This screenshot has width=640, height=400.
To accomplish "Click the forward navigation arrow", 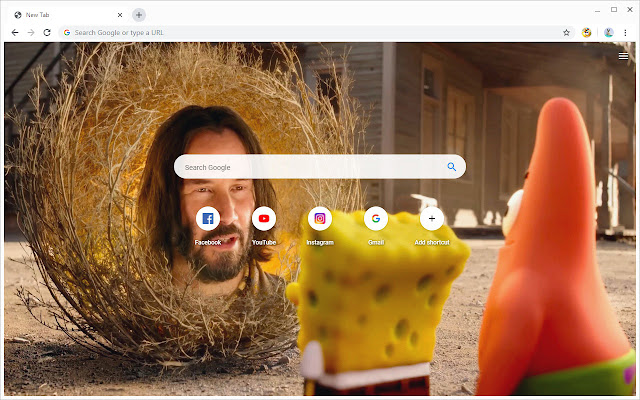I will [x=31, y=33].
